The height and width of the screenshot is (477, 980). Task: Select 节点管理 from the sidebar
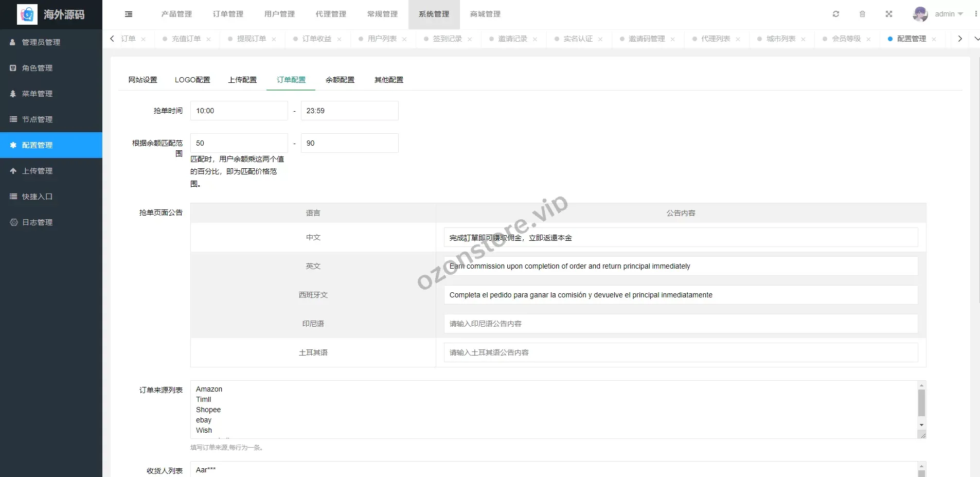[x=37, y=119]
